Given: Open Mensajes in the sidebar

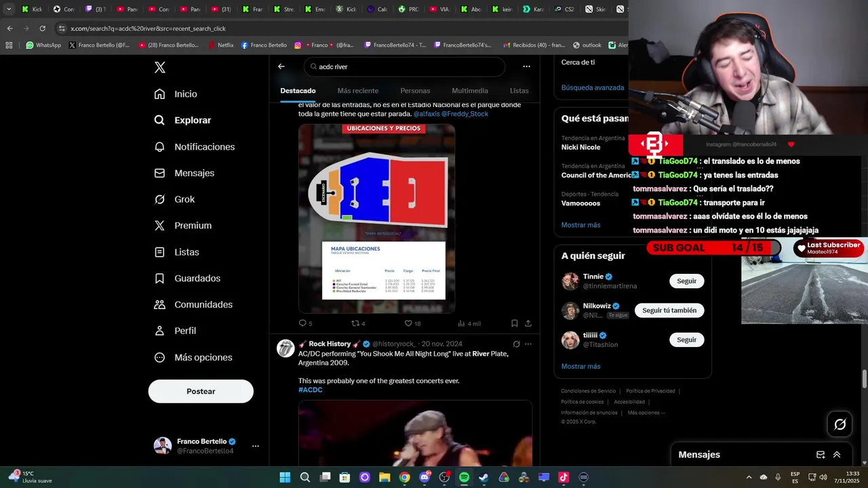Looking at the screenshot, I should (184, 173).
